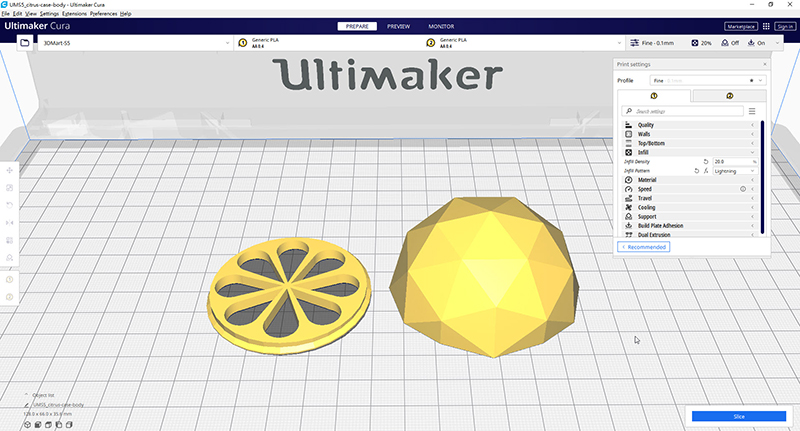This screenshot has width=800, height=431.
Task: Click the fx formula icon for Infill Pattern
Action: pyautogui.click(x=706, y=171)
